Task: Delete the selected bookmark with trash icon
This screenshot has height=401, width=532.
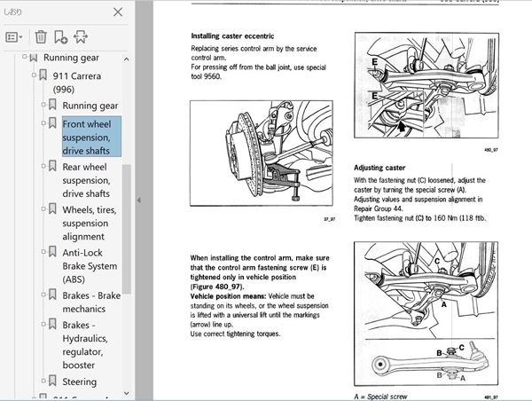Action: pos(41,36)
